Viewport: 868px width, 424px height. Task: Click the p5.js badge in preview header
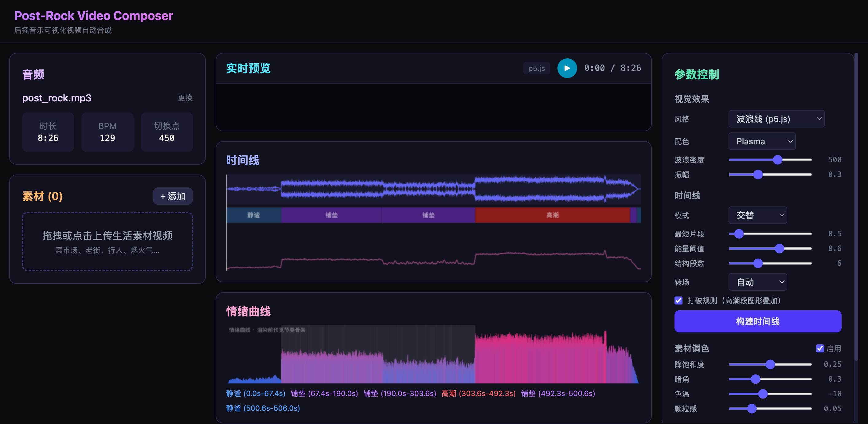click(x=536, y=68)
